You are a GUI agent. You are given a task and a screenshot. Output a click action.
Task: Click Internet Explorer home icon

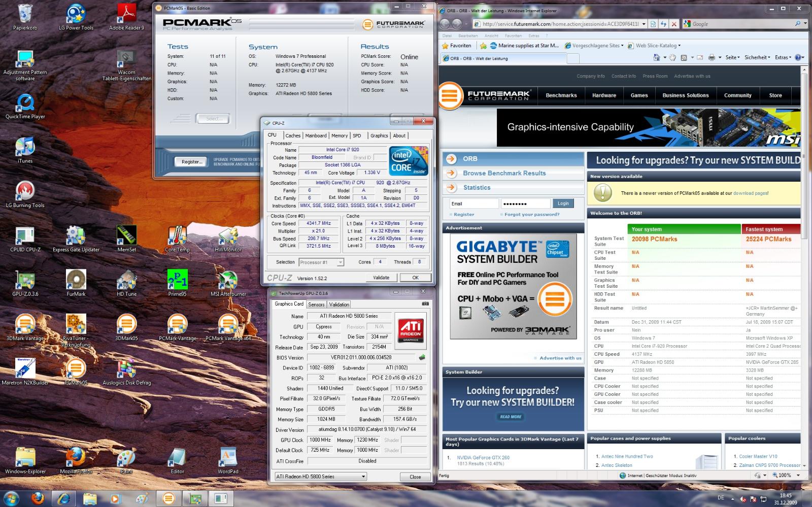(x=657, y=57)
